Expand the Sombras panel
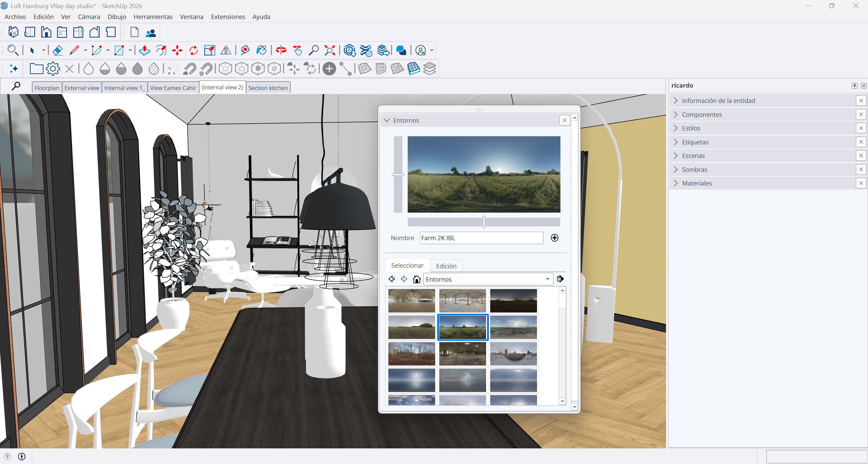This screenshot has width=868, height=464. tap(763, 169)
